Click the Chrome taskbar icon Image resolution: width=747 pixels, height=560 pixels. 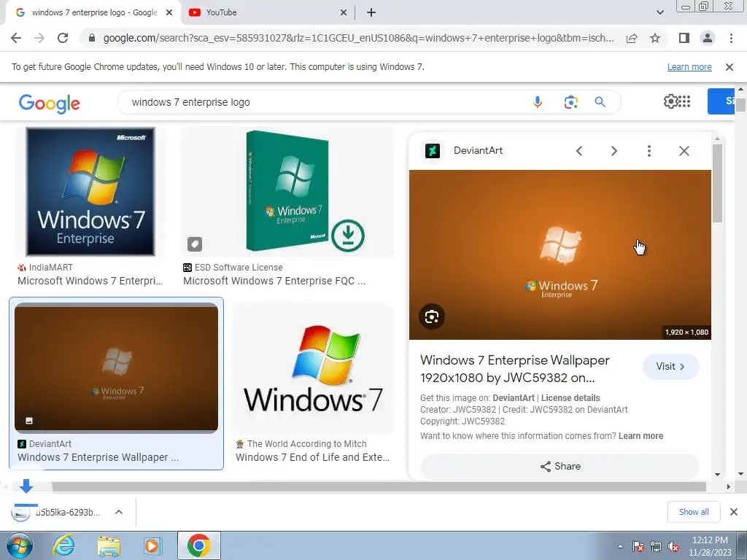point(198,545)
